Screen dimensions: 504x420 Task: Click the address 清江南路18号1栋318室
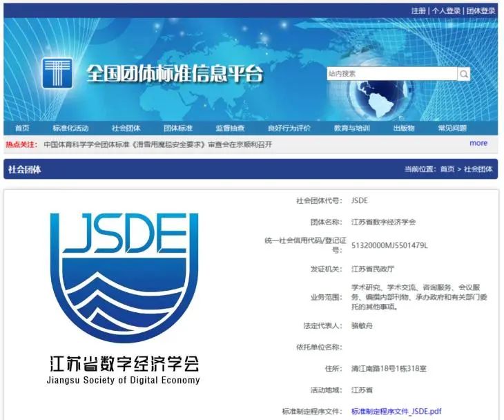point(389,369)
